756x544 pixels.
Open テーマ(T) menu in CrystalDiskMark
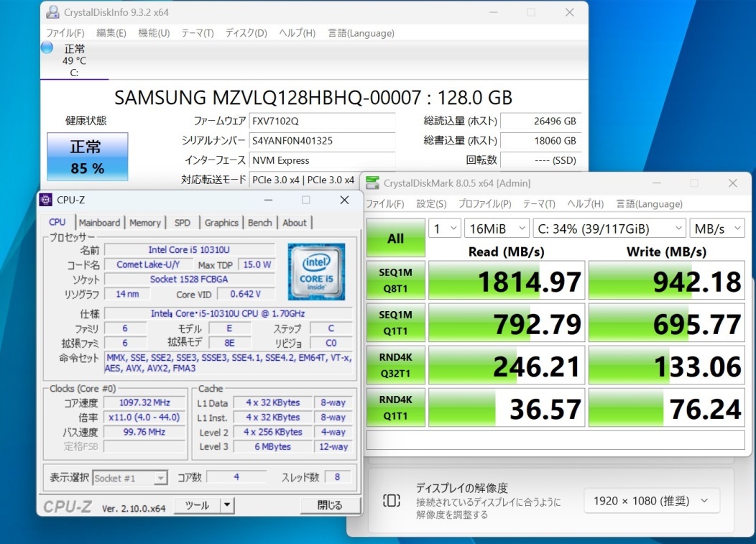(x=539, y=203)
